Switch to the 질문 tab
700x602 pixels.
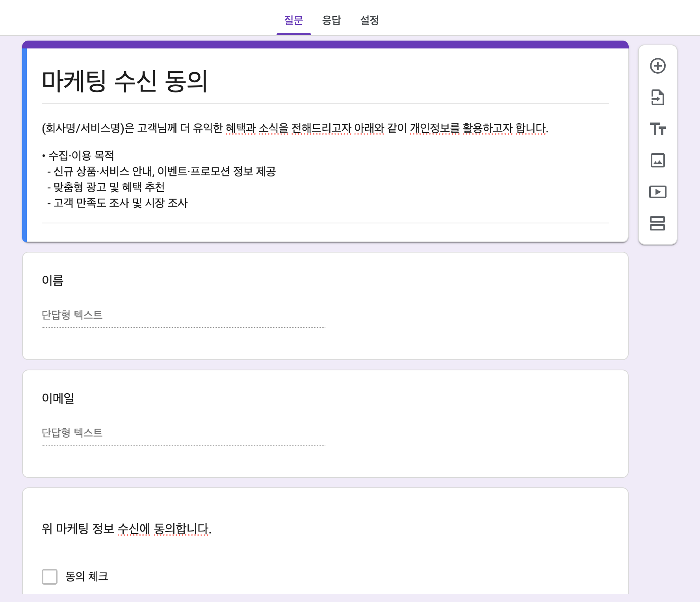293,20
